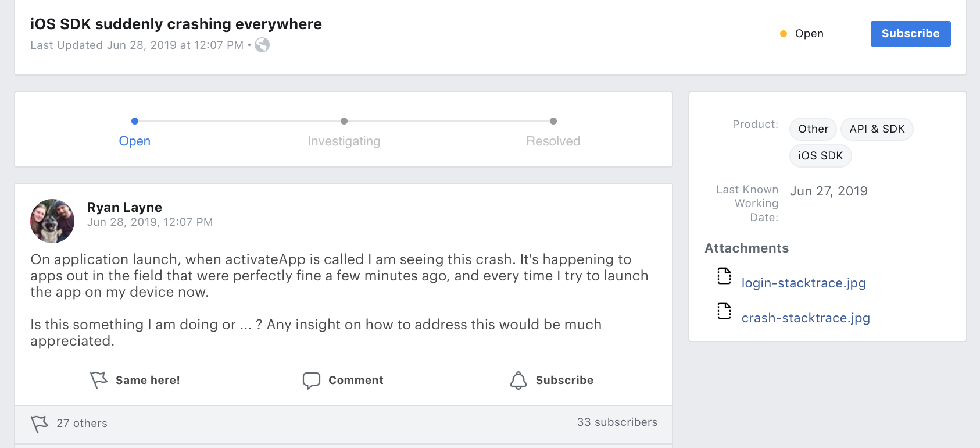This screenshot has width=980, height=448.
Task: Click the flag icon next to "27 others"
Action: tap(40, 424)
